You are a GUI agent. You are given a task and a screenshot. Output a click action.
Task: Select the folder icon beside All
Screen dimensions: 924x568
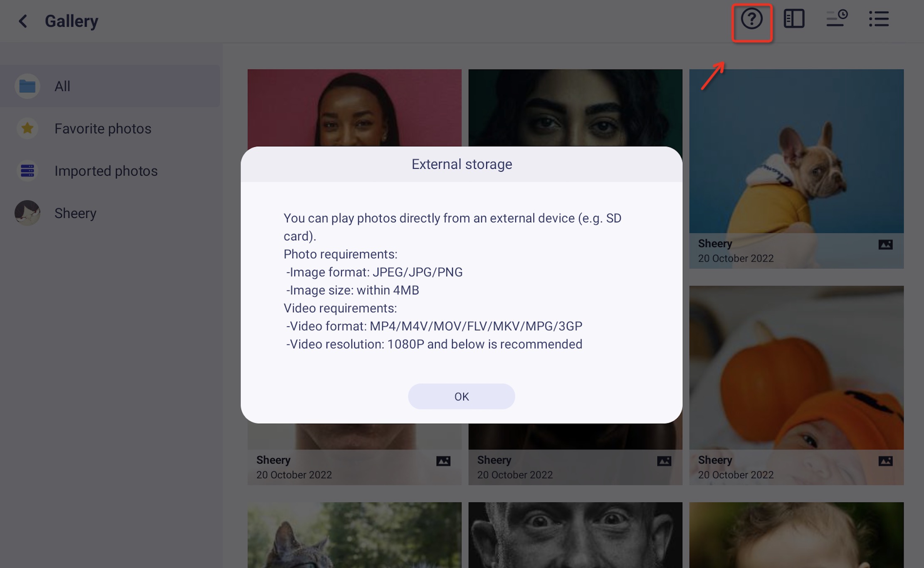(x=27, y=86)
